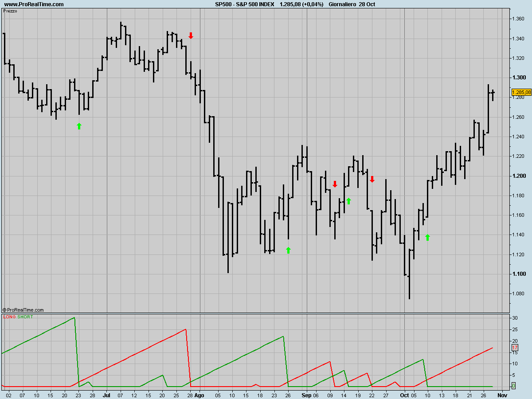Click the Jul month label on the time axis
The width and height of the screenshot is (532, 399).
coord(106,394)
